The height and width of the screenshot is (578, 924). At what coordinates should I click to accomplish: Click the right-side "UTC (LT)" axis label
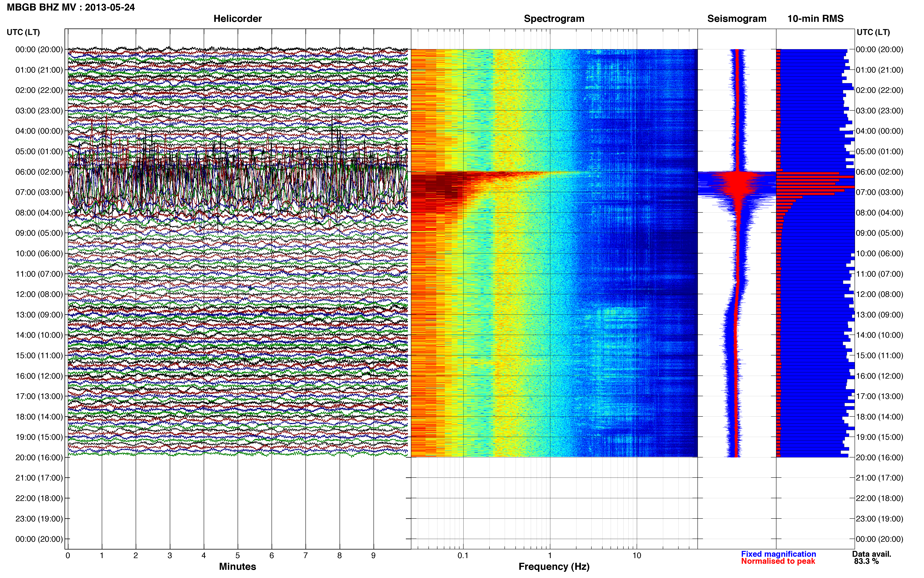click(873, 32)
